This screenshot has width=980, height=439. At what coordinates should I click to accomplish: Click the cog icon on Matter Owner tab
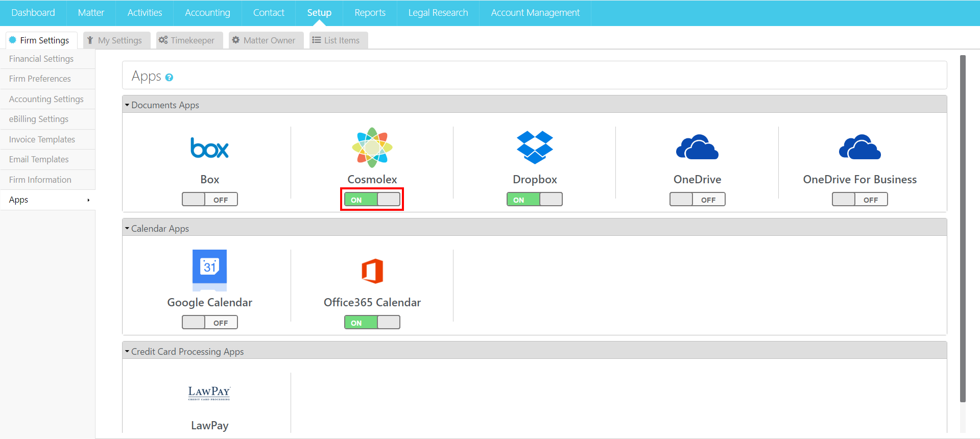click(235, 40)
